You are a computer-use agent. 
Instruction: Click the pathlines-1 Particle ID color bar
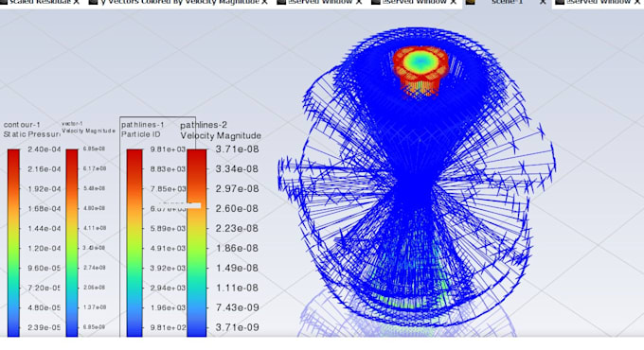pyautogui.click(x=134, y=243)
